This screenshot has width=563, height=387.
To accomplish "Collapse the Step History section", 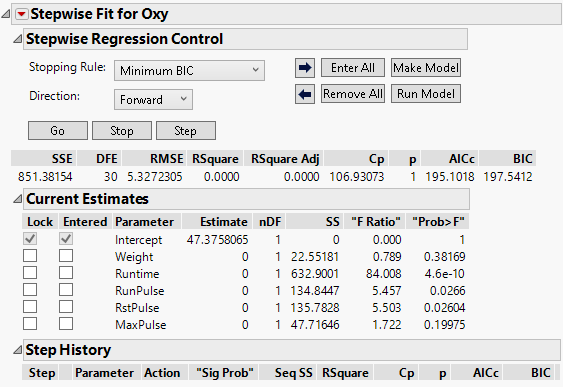I will coord(17,350).
